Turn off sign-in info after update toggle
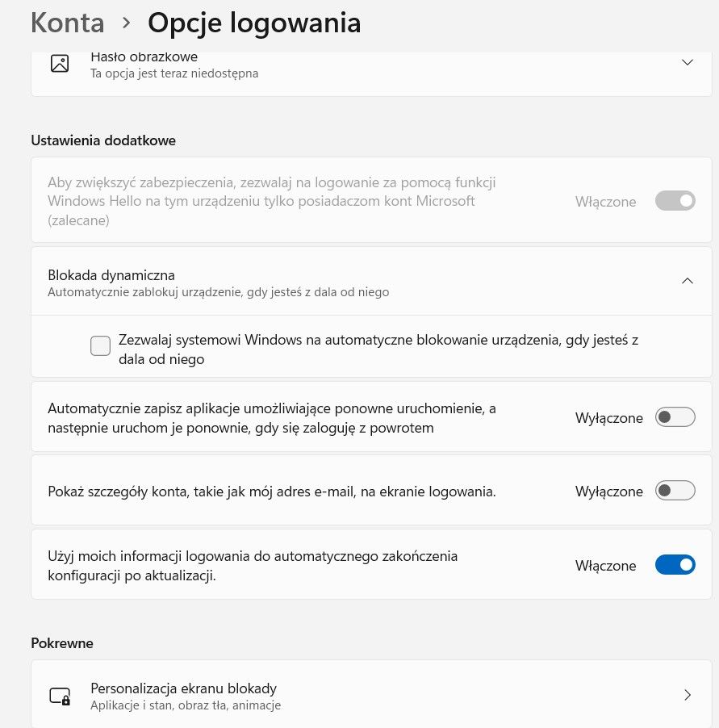 675,565
